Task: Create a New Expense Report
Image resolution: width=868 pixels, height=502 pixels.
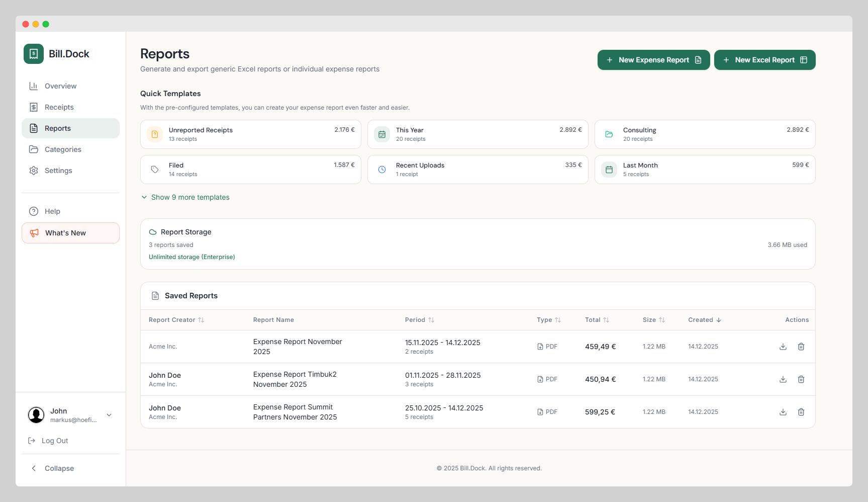Action: pos(653,60)
